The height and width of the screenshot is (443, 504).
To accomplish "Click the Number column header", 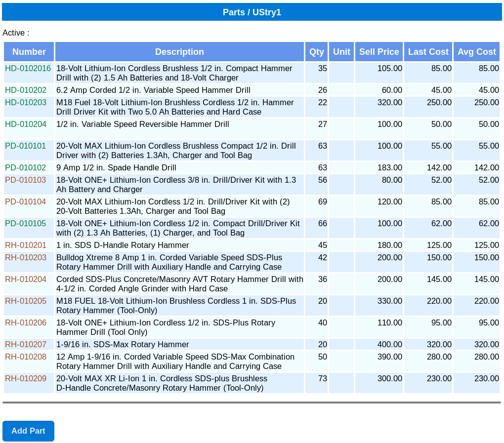I will pos(29,52).
